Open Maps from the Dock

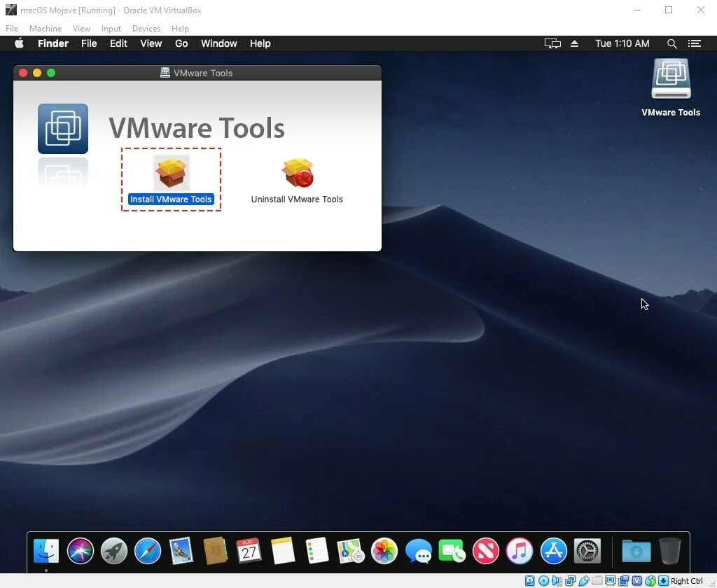coord(350,550)
